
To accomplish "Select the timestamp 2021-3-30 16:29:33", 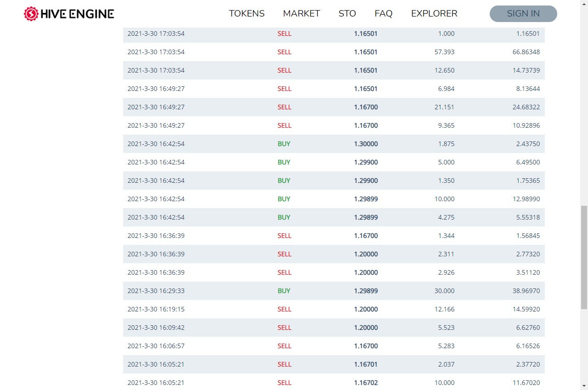I will point(156,291).
